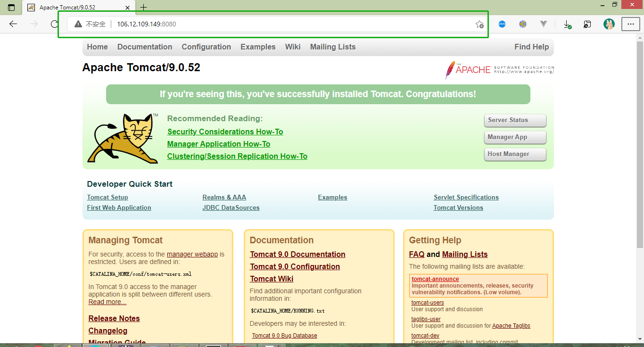This screenshot has width=644, height=347.
Task: Open Mailing Lists link in Getting Help
Action: (465, 255)
